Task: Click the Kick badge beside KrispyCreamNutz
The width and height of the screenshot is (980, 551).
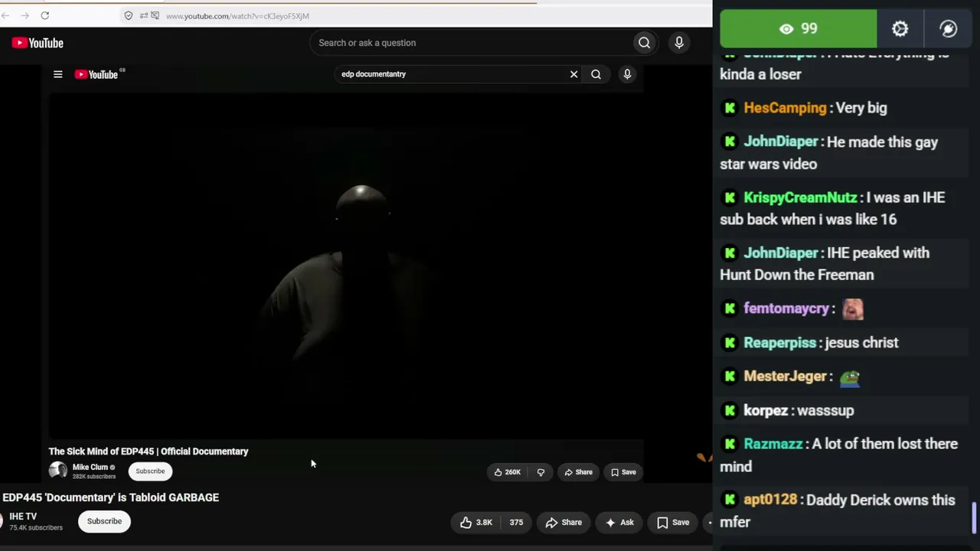Action: [730, 197]
